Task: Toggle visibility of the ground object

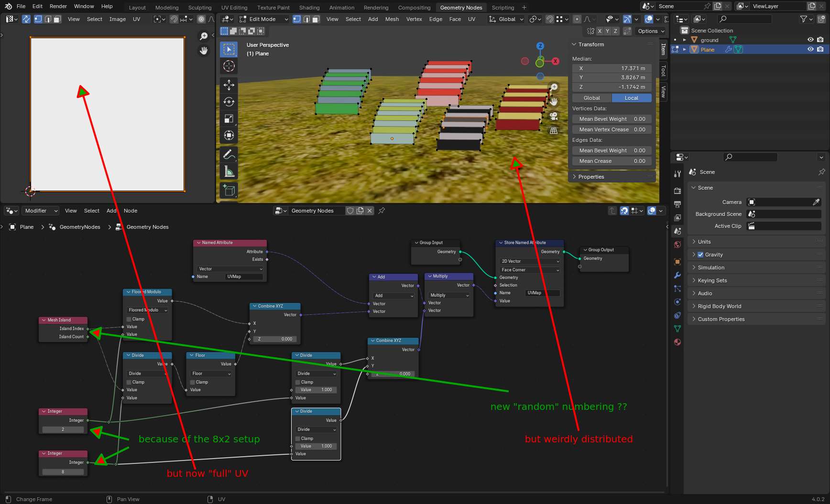Action: coord(810,40)
